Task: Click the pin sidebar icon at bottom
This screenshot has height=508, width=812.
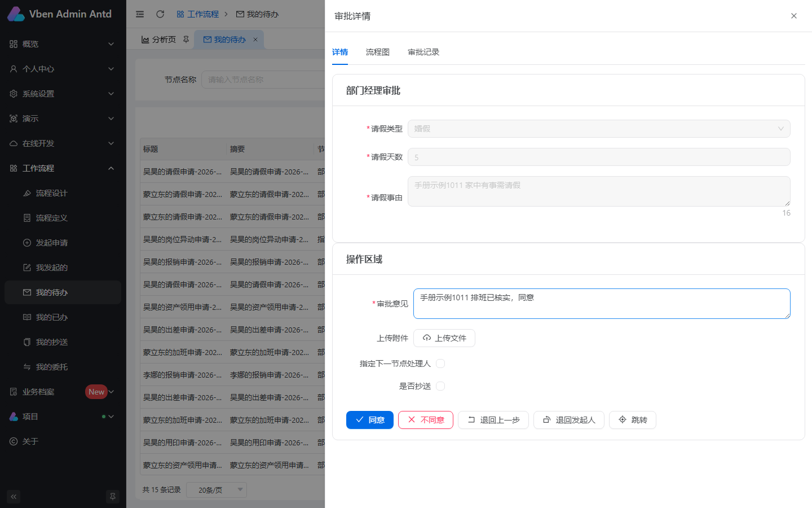Action: (113, 497)
